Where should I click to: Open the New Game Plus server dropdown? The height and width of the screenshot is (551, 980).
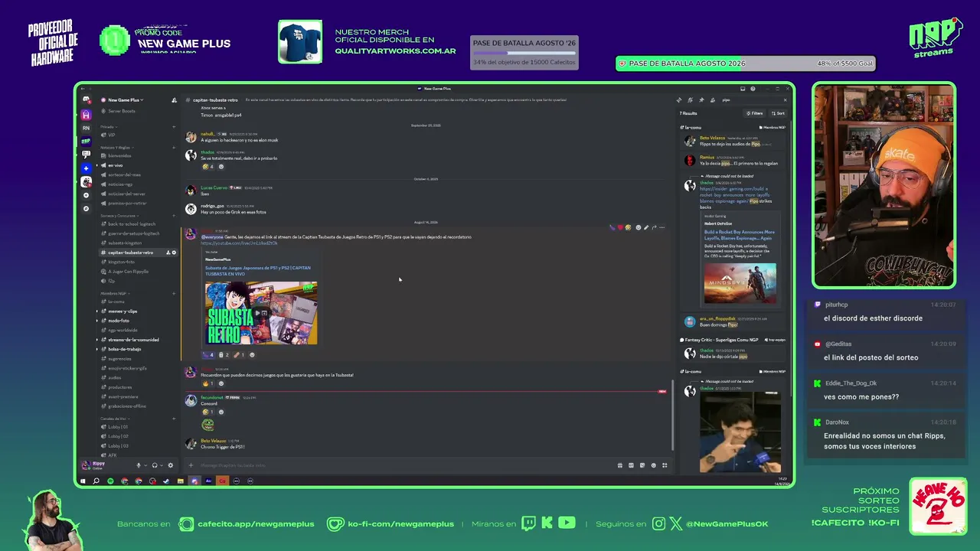126,100
